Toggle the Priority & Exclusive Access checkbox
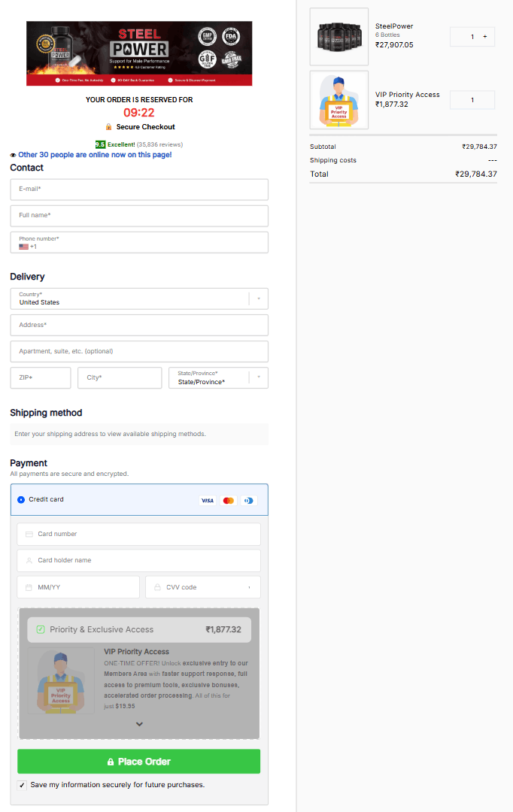The height and width of the screenshot is (812, 513). 41,630
